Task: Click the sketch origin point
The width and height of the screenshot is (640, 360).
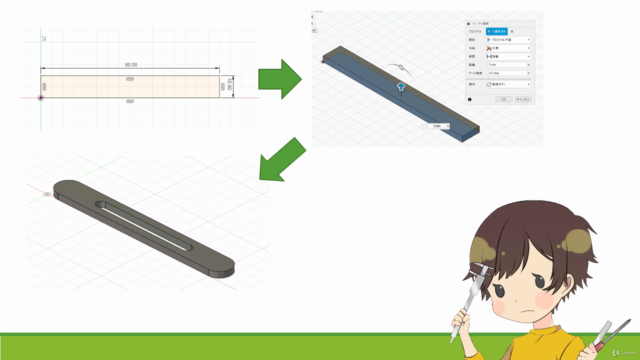Action: click(x=41, y=98)
